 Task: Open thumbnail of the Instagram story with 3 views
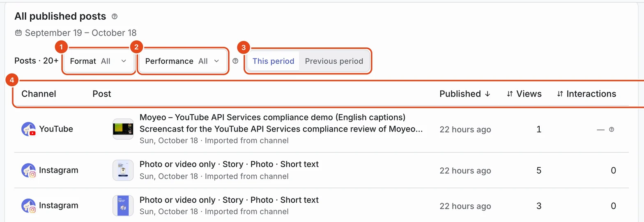pyautogui.click(x=123, y=206)
